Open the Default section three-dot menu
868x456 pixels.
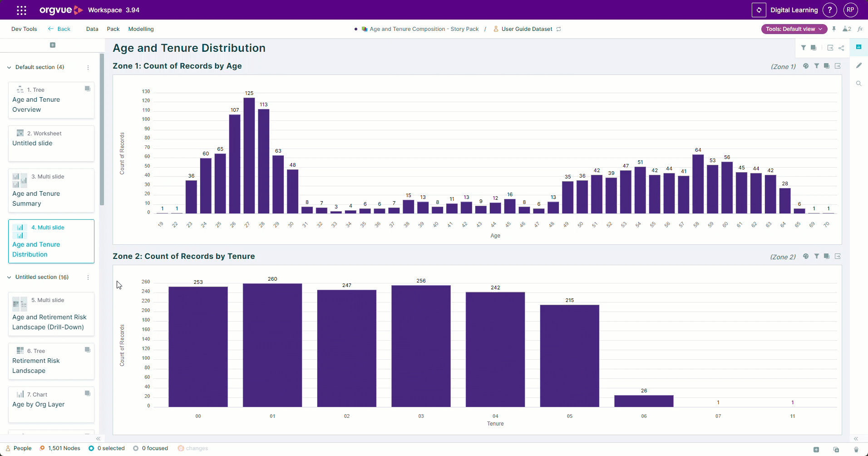(88, 67)
